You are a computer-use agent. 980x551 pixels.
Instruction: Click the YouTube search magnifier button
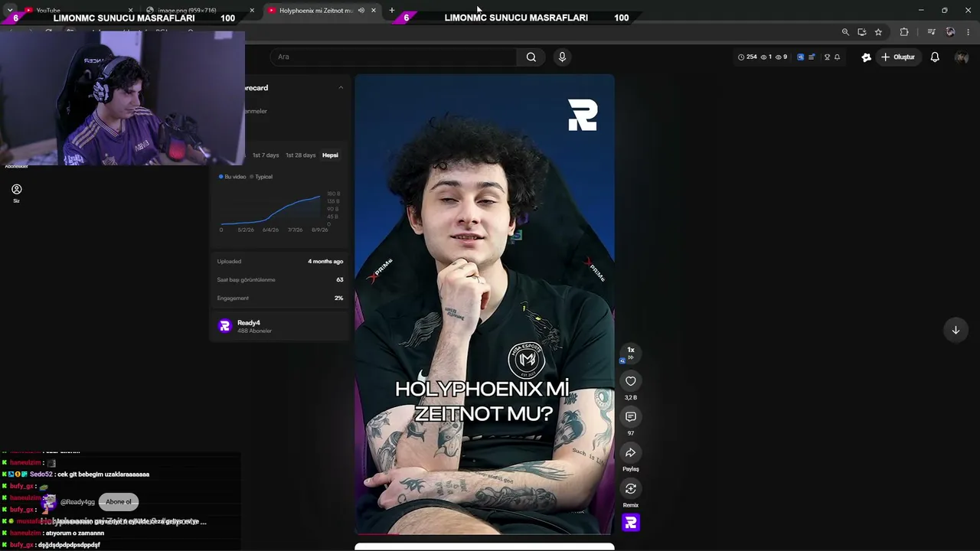(x=531, y=57)
